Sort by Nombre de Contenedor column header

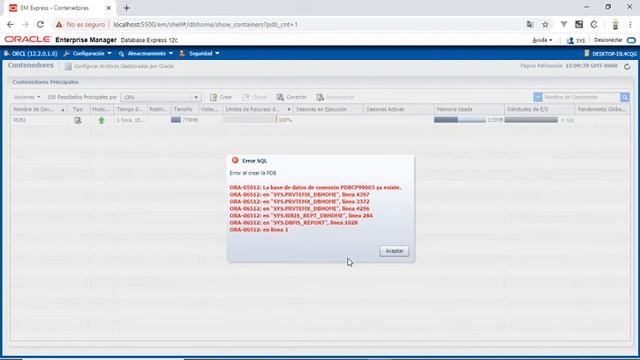pos(39,109)
